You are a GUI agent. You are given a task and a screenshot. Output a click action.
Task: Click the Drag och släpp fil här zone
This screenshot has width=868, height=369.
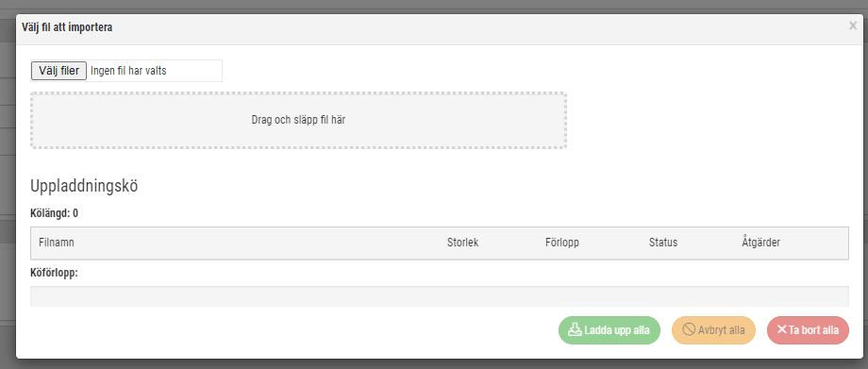(298, 120)
